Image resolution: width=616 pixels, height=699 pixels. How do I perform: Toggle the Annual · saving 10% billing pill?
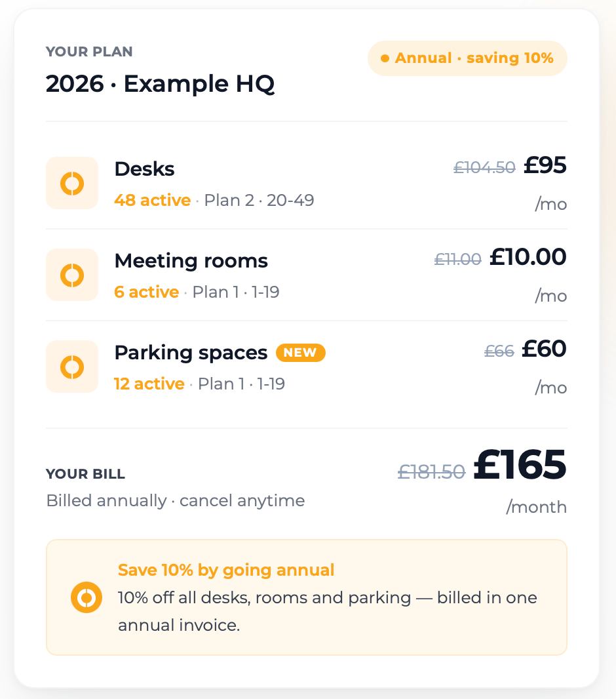[467, 58]
